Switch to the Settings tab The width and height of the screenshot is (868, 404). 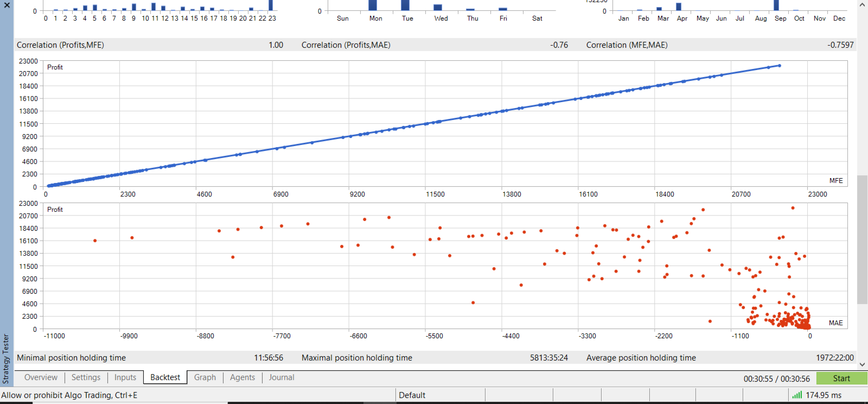pyautogui.click(x=86, y=377)
